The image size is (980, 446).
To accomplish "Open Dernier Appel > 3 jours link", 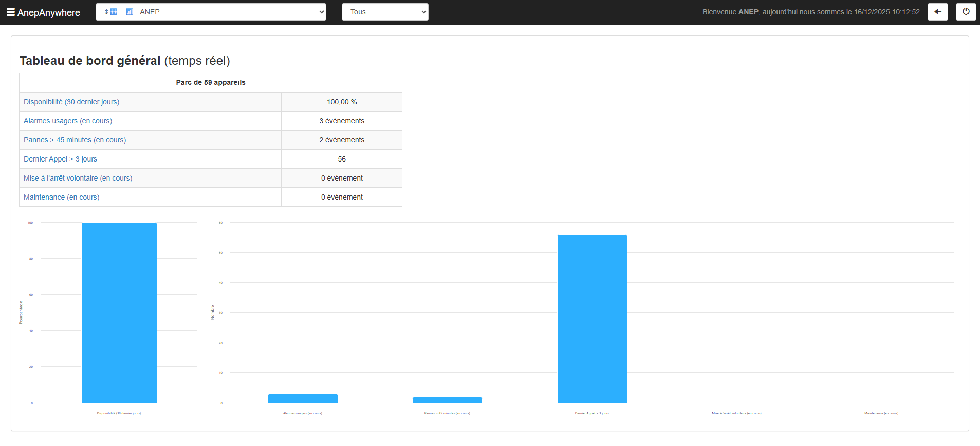I will click(60, 159).
